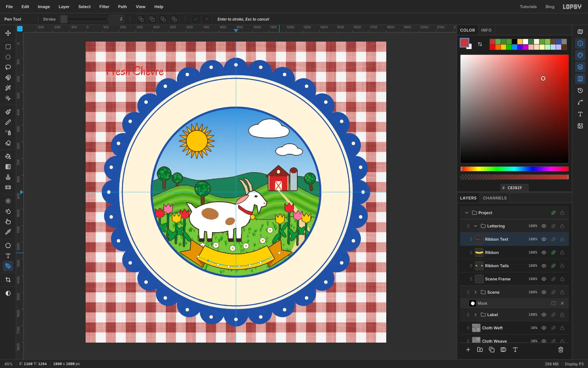Toggle visibility of Scene Frame layer
The width and height of the screenshot is (588, 368).
point(544,279)
